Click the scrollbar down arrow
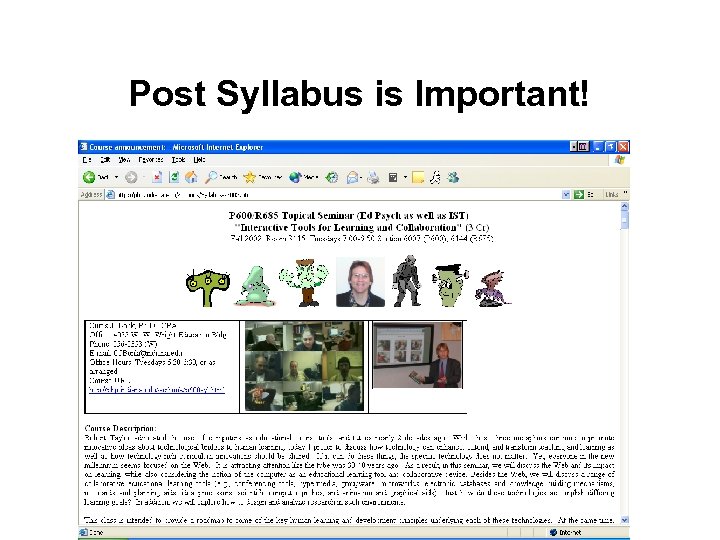This screenshot has height=540, width=720. (624, 520)
